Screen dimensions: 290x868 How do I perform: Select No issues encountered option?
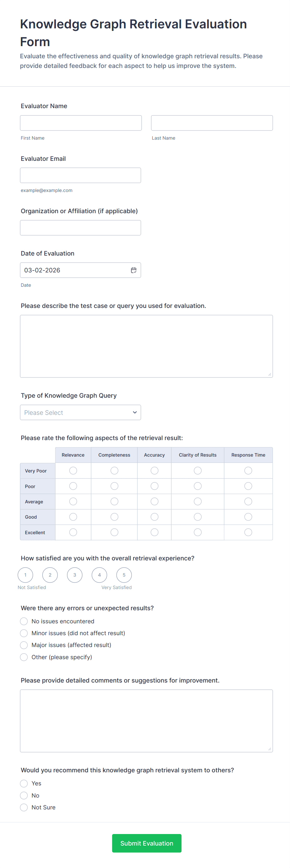24,621
